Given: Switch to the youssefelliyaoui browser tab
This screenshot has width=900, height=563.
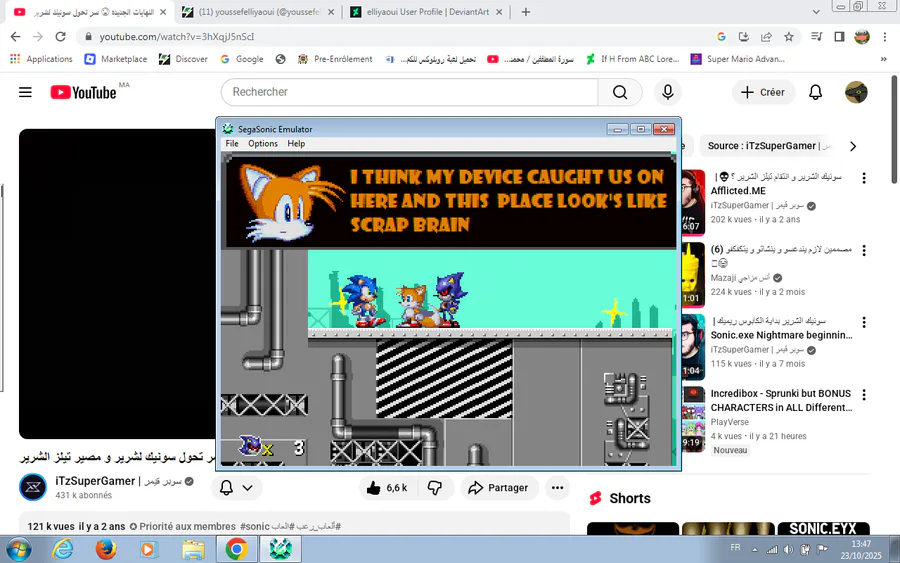Looking at the screenshot, I should tap(258, 12).
